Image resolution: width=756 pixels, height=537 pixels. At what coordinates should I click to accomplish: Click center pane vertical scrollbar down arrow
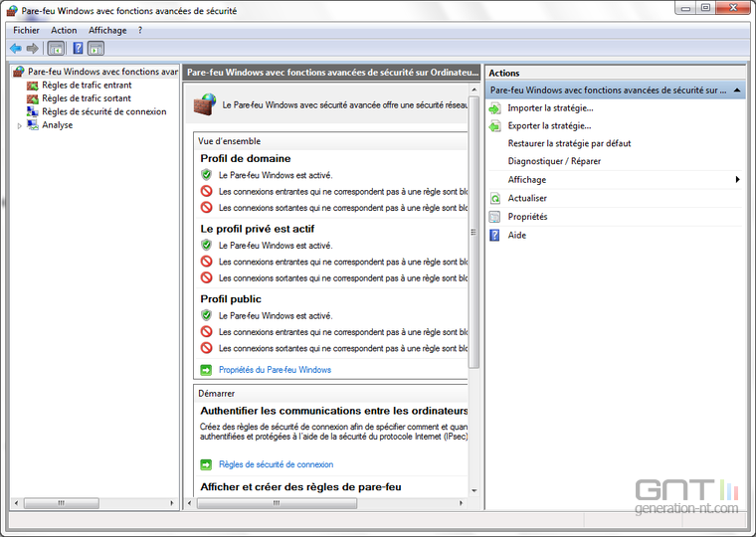pos(473,490)
